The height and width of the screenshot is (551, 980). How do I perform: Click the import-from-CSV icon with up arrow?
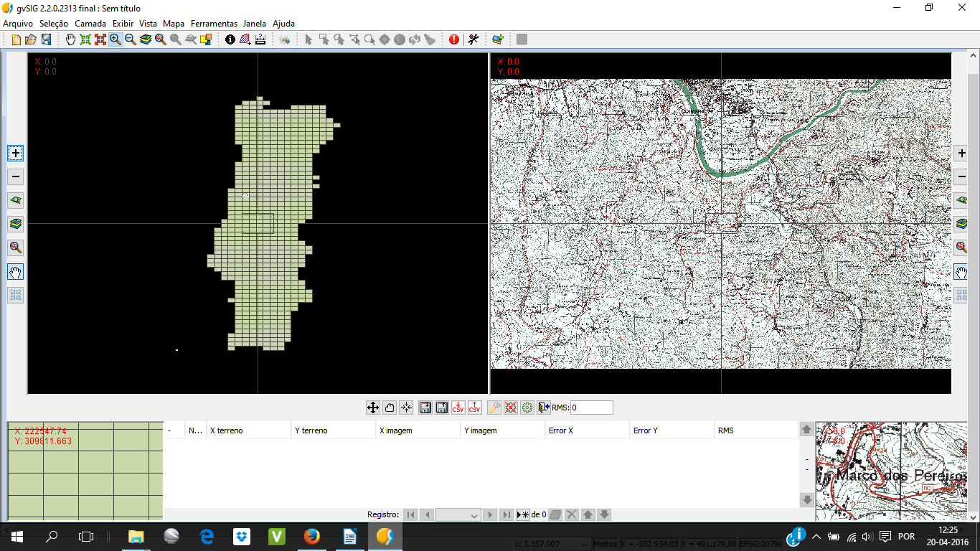click(x=475, y=408)
